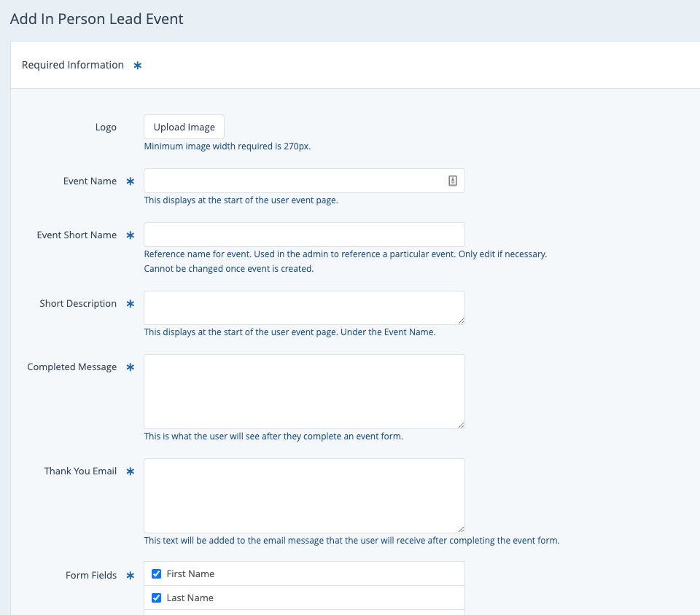The width and height of the screenshot is (700, 615).
Task: Click the autofill contact icon in Event Name
Action: 452,181
